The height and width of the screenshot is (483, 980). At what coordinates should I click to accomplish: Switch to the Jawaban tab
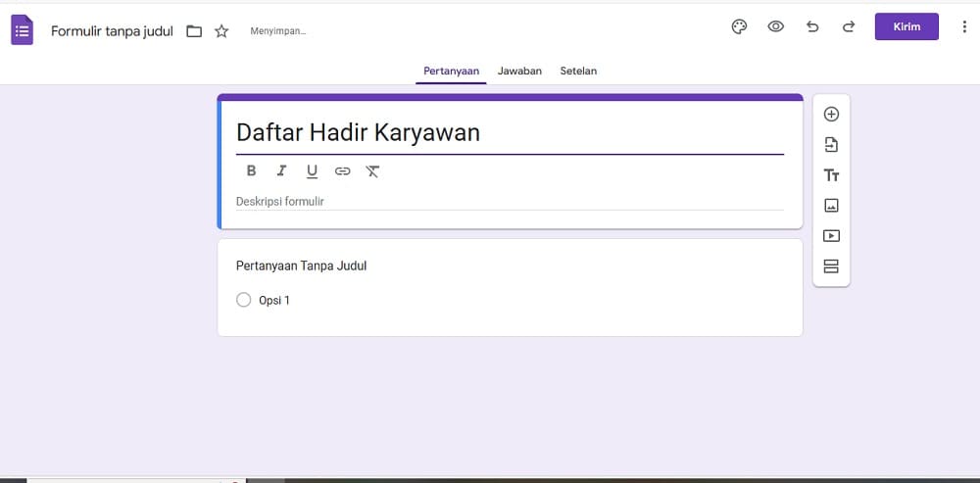click(x=519, y=72)
